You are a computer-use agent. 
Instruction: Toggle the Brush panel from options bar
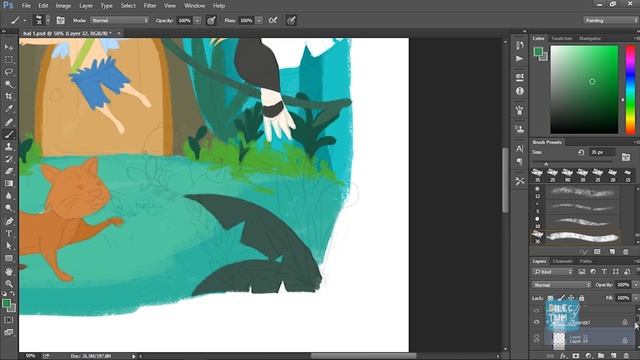[x=60, y=20]
